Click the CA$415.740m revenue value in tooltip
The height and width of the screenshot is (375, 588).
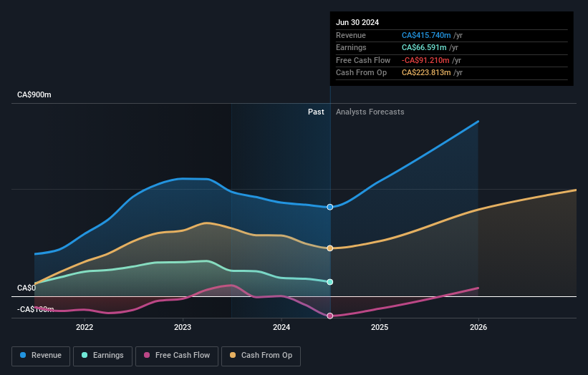point(426,35)
